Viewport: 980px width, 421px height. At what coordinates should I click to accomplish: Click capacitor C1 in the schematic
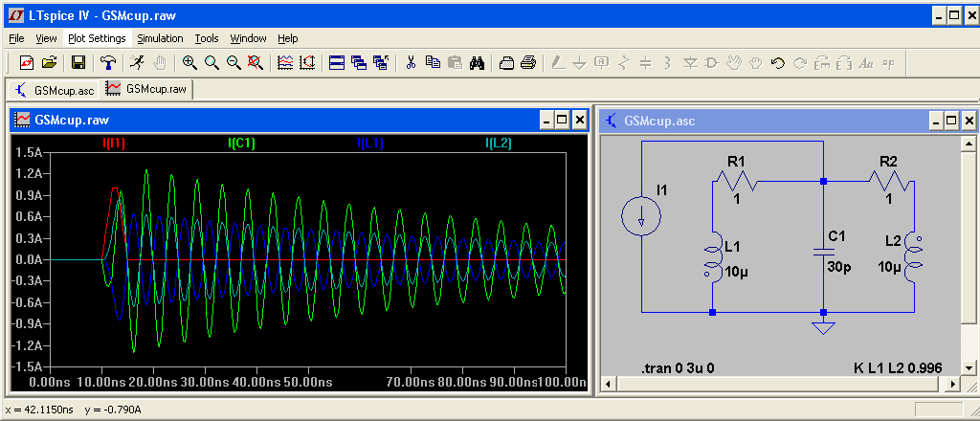823,252
